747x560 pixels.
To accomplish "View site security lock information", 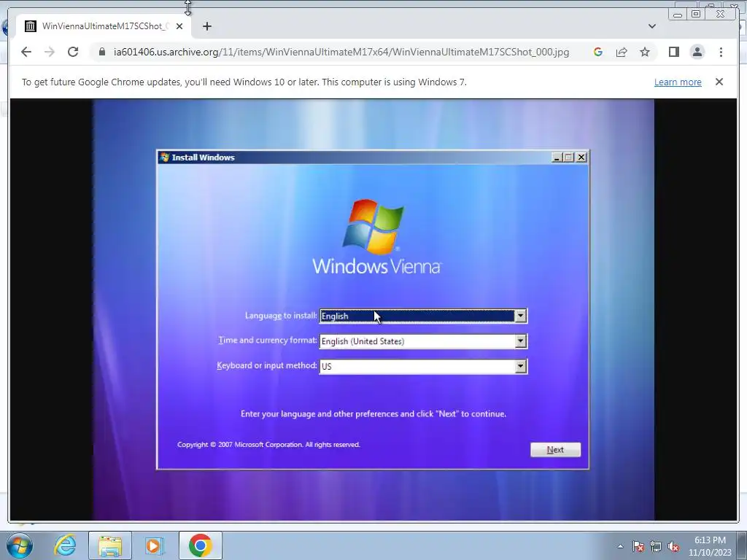I will point(101,52).
